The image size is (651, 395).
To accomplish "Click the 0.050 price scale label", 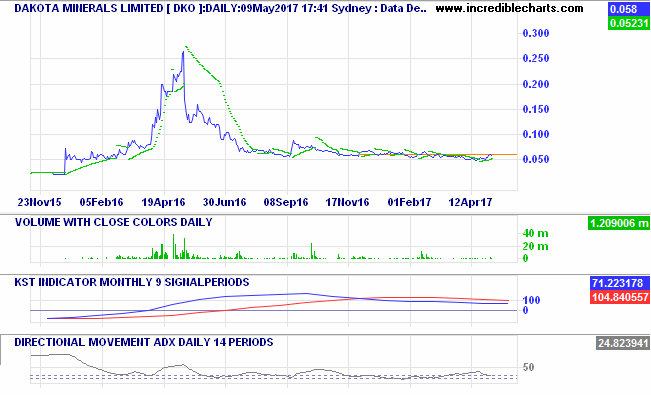I will (536, 159).
